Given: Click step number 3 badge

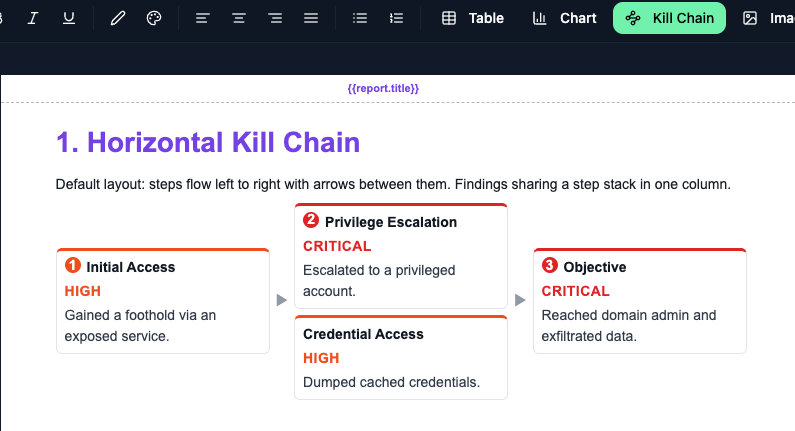Looking at the screenshot, I should coord(550,265).
